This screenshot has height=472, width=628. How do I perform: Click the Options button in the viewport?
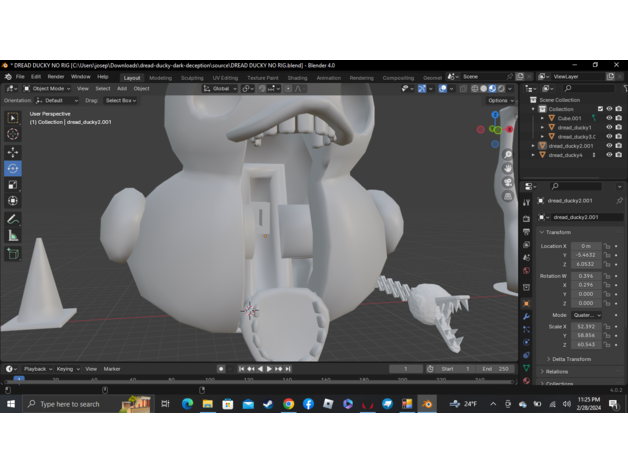tap(500, 100)
